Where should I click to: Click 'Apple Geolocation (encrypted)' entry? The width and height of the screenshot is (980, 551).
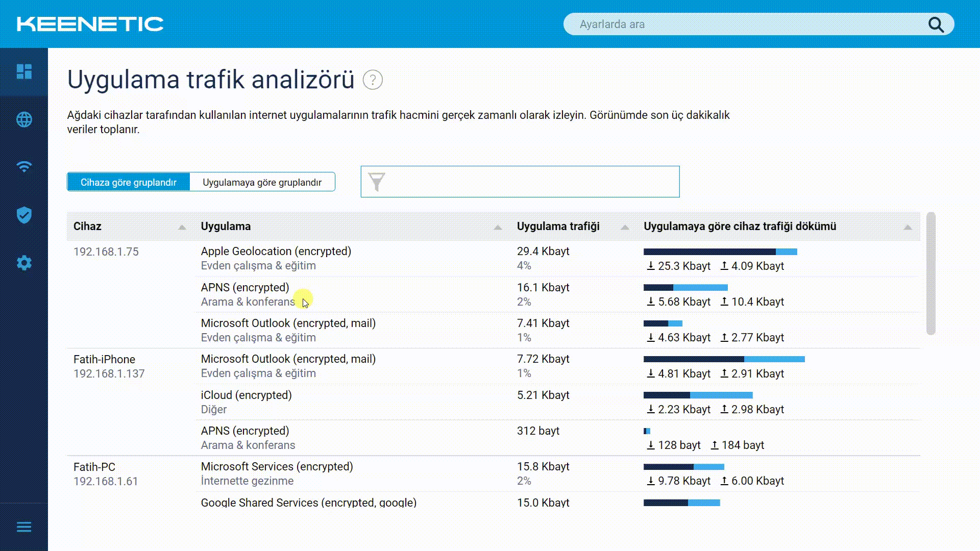276,252
